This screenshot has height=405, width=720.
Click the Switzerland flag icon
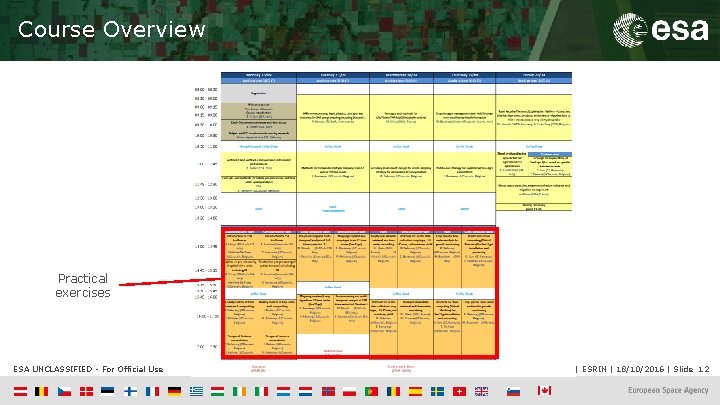point(459,391)
